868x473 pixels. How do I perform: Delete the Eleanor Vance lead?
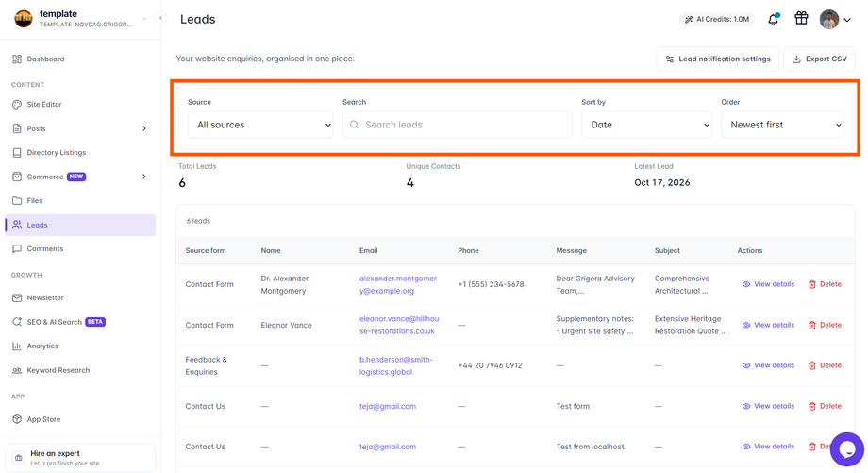825,325
